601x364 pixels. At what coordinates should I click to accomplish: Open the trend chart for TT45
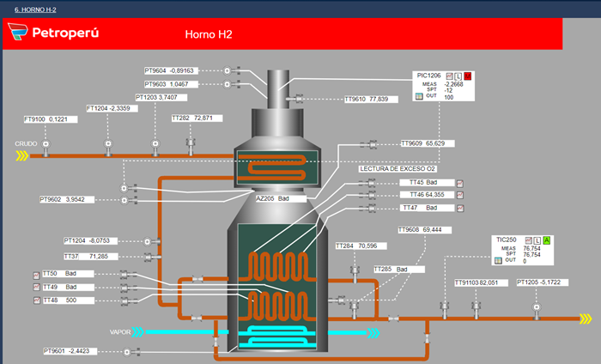click(x=460, y=184)
